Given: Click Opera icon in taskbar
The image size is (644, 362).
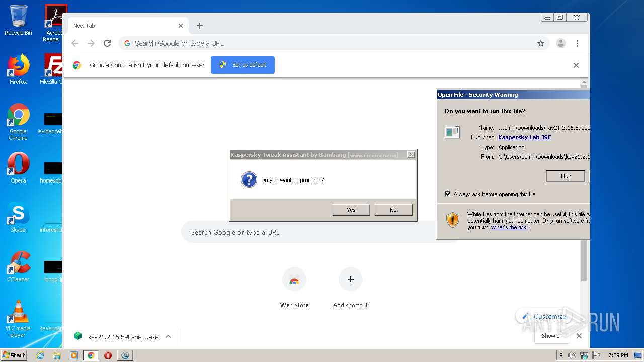Looking at the screenshot, I should click(108, 355).
